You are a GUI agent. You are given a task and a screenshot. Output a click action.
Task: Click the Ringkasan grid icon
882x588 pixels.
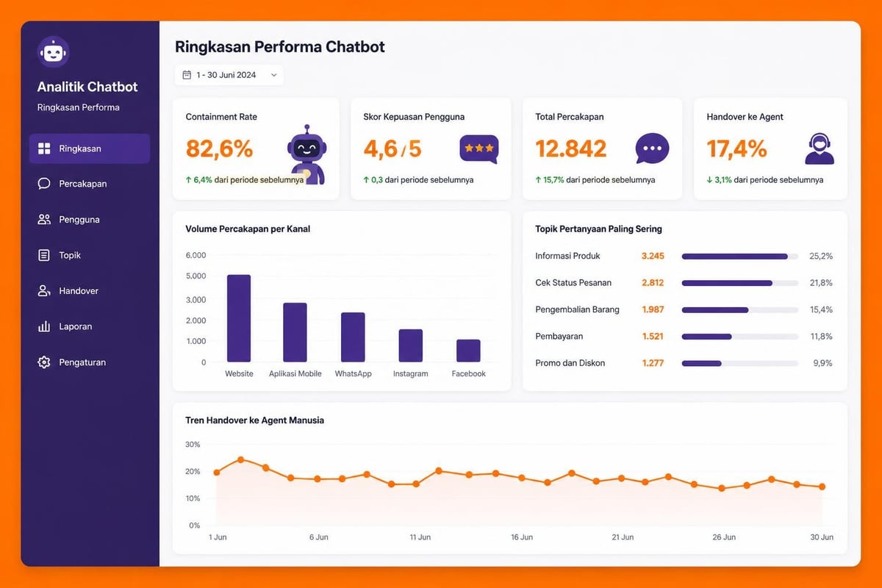coord(44,148)
